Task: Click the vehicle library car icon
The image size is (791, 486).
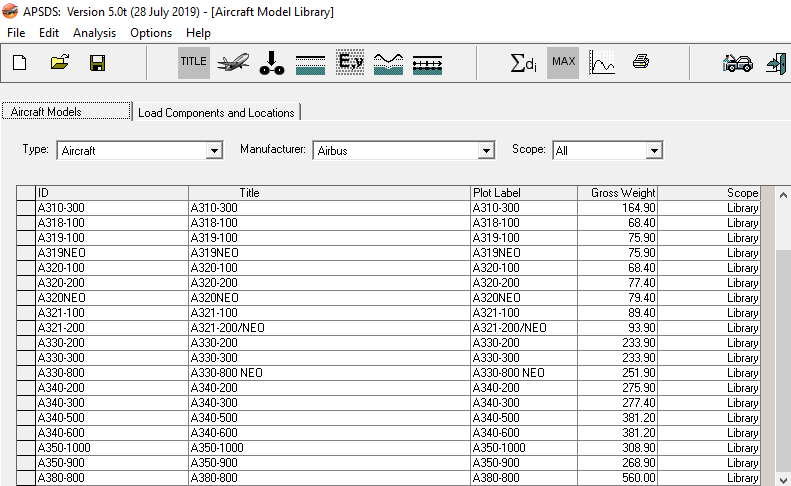Action: (x=738, y=64)
